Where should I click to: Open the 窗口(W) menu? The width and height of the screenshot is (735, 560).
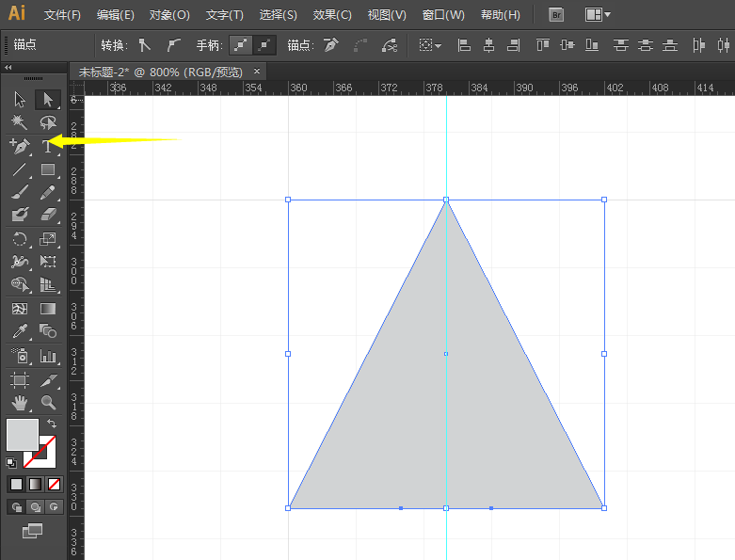coord(443,15)
